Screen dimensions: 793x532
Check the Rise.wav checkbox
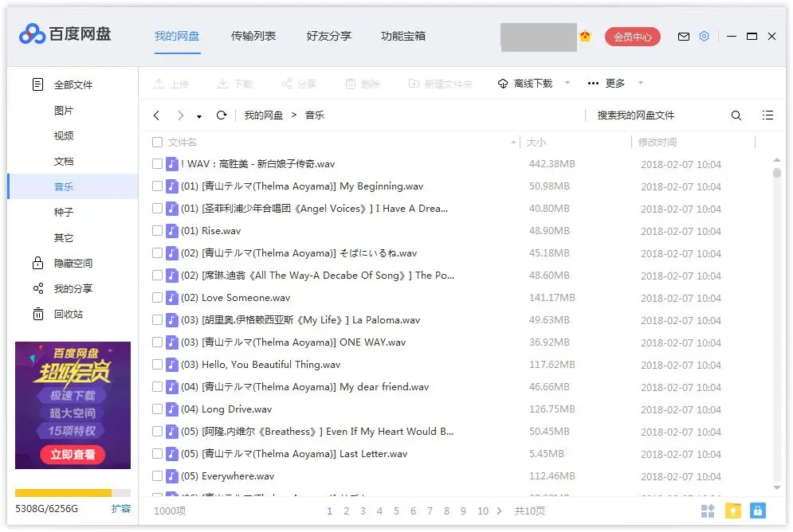coord(157,231)
